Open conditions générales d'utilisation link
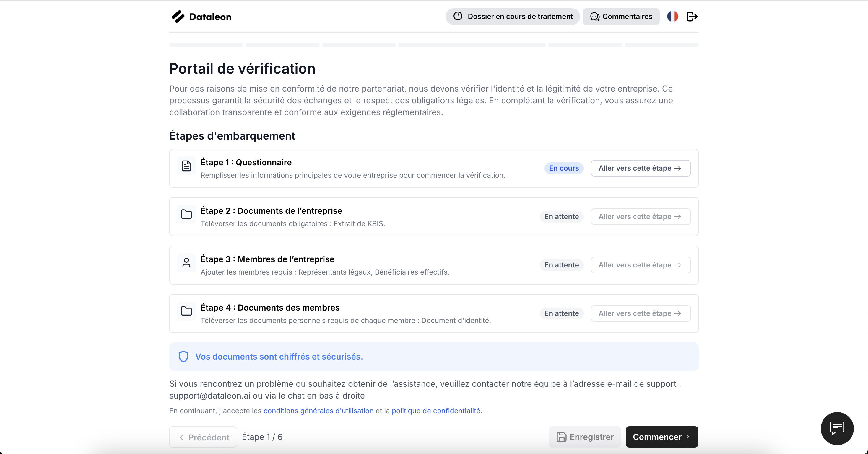The image size is (868, 454). pos(318,411)
